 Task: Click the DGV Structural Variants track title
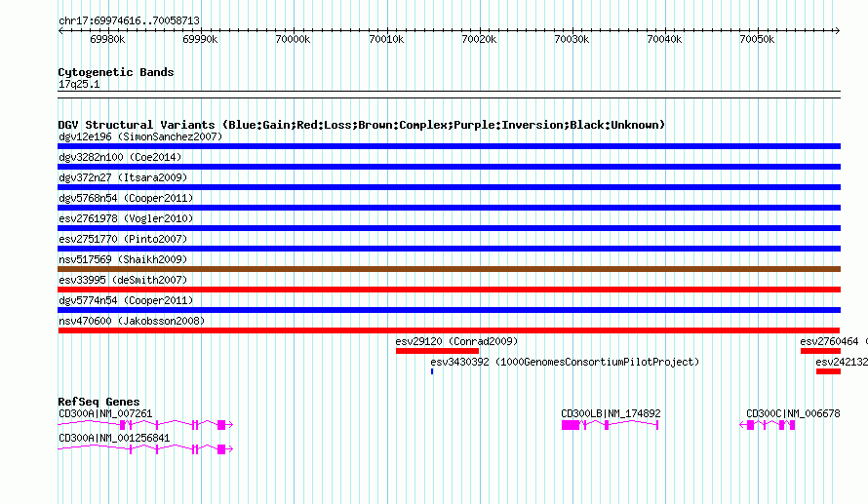pyautogui.click(x=361, y=125)
